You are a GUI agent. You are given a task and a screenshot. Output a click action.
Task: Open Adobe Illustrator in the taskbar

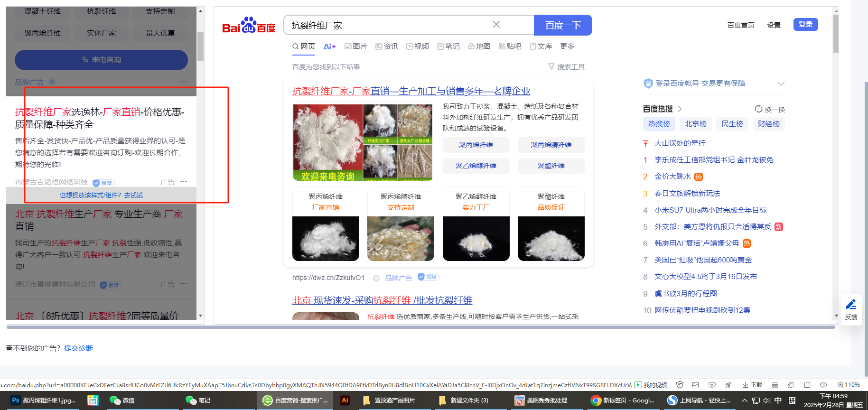(x=345, y=401)
